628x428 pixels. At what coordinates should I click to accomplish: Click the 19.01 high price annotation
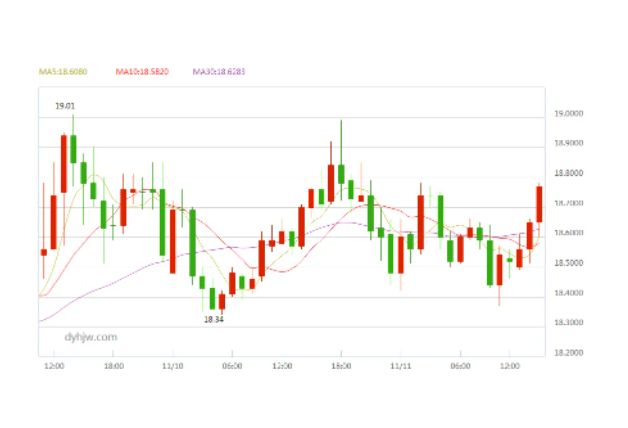coord(65,105)
